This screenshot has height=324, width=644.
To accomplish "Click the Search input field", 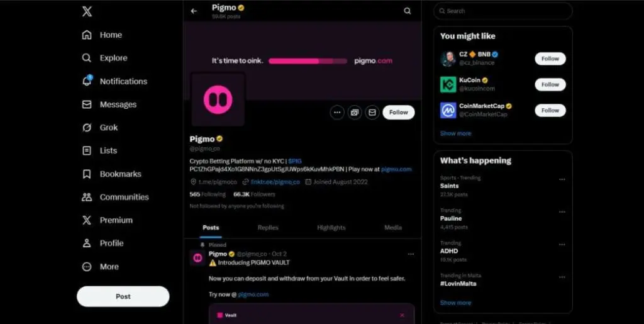I will 502,11.
